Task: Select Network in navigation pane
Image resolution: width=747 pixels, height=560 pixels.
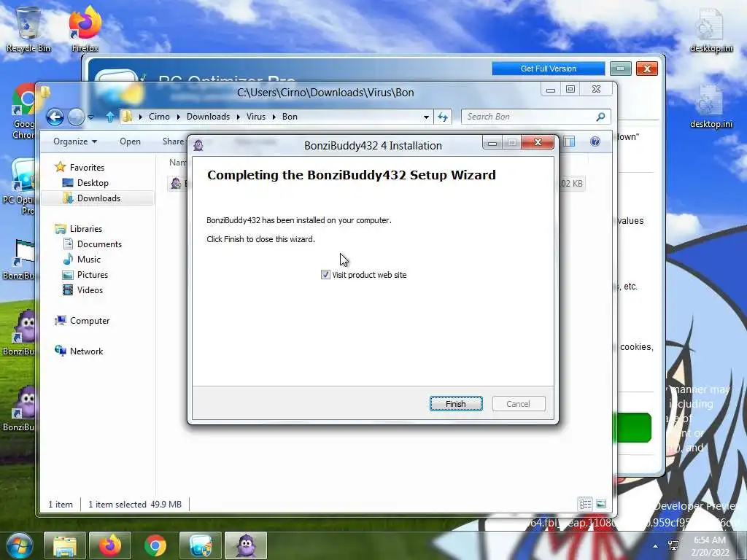Action: click(86, 351)
